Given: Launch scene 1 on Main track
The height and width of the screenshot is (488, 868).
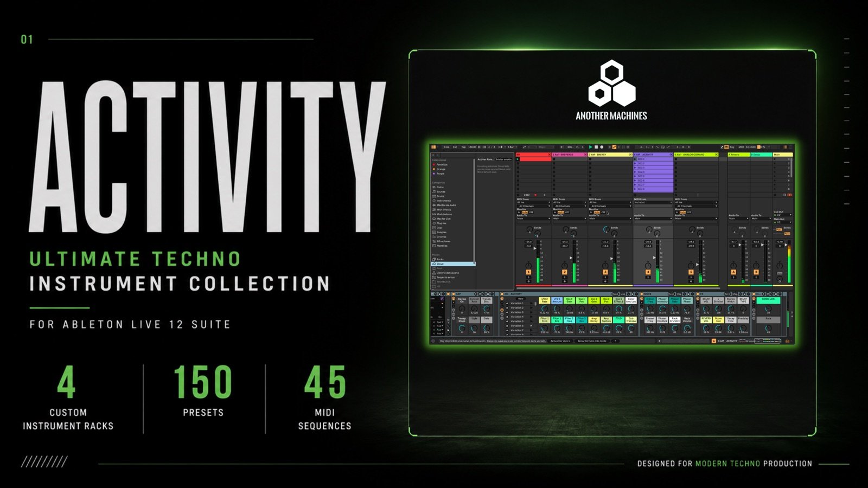Looking at the screenshot, I should (775, 159).
